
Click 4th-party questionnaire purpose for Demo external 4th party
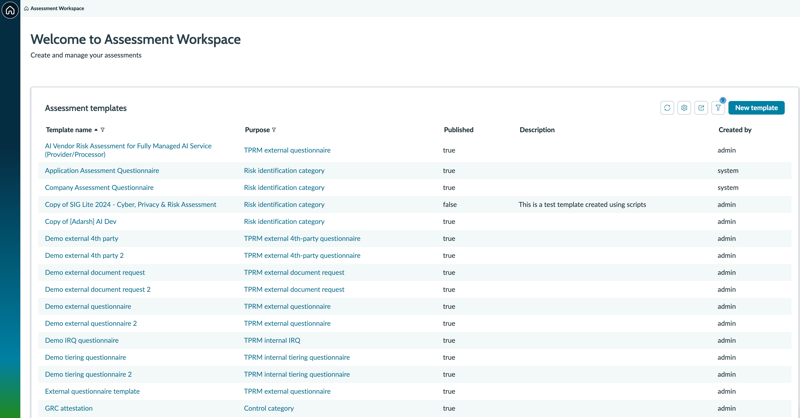pyautogui.click(x=302, y=238)
